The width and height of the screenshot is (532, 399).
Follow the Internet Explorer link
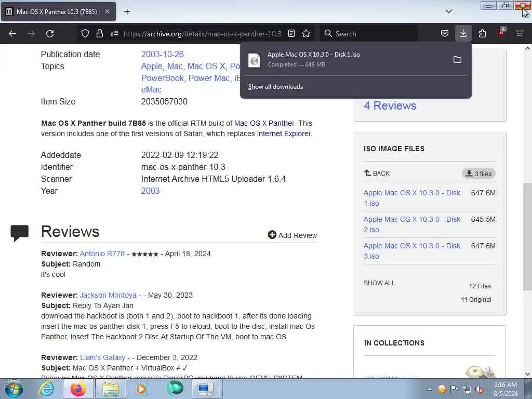284,134
